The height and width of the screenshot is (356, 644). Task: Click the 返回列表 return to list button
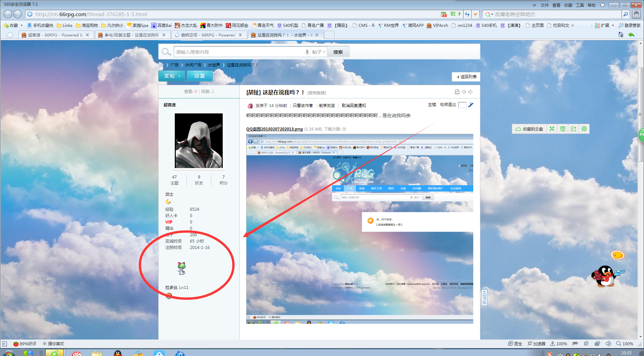(x=466, y=77)
